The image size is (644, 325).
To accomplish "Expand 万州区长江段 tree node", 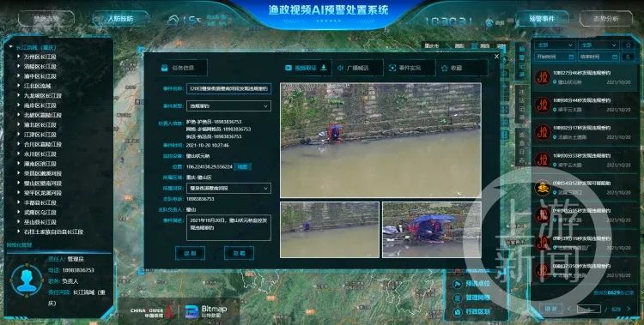I will pos(19,57).
